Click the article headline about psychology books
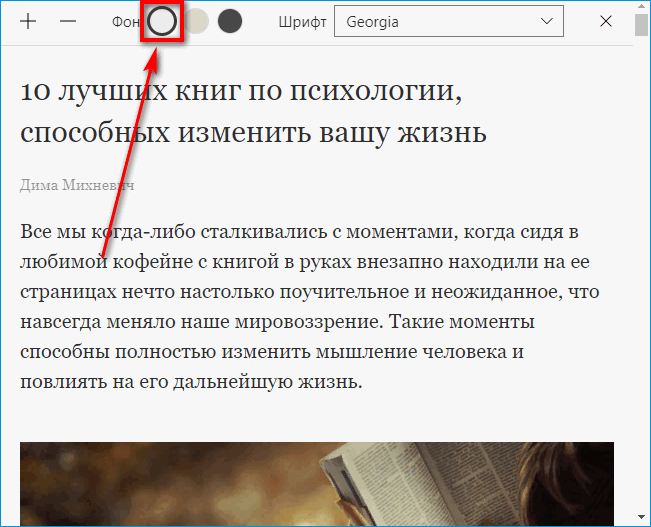Viewport: 651px width, 527px height. pos(253,112)
